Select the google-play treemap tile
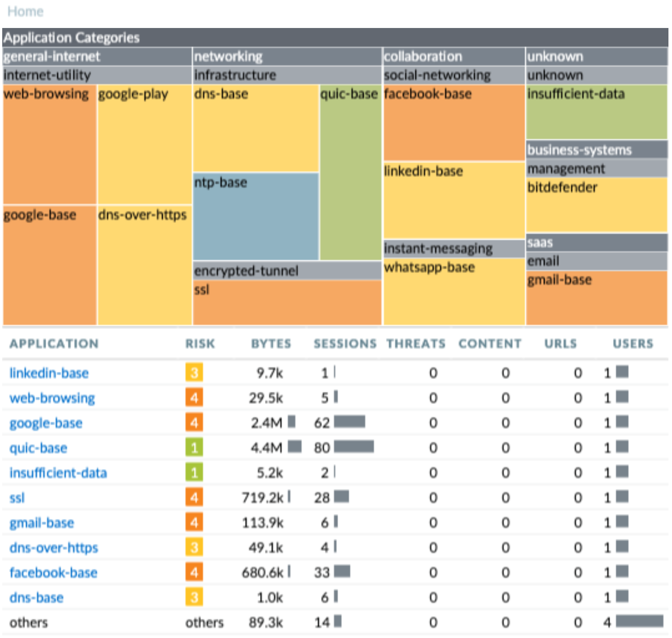 pos(144,144)
